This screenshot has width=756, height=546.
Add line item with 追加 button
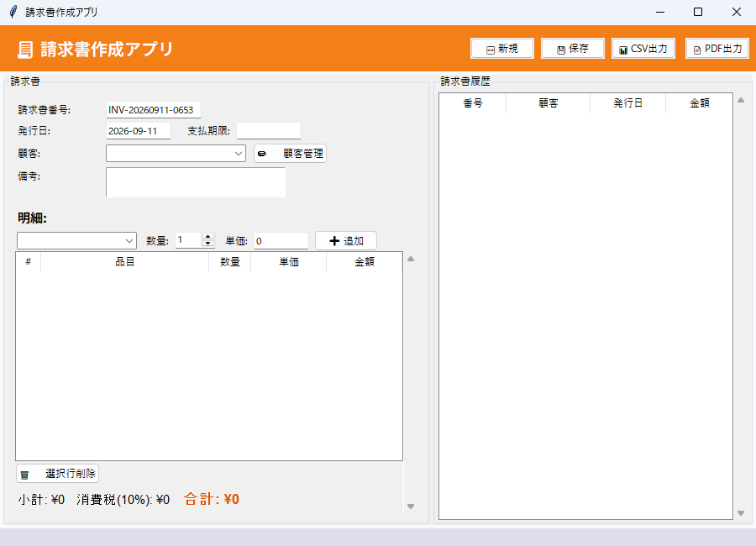click(x=346, y=241)
